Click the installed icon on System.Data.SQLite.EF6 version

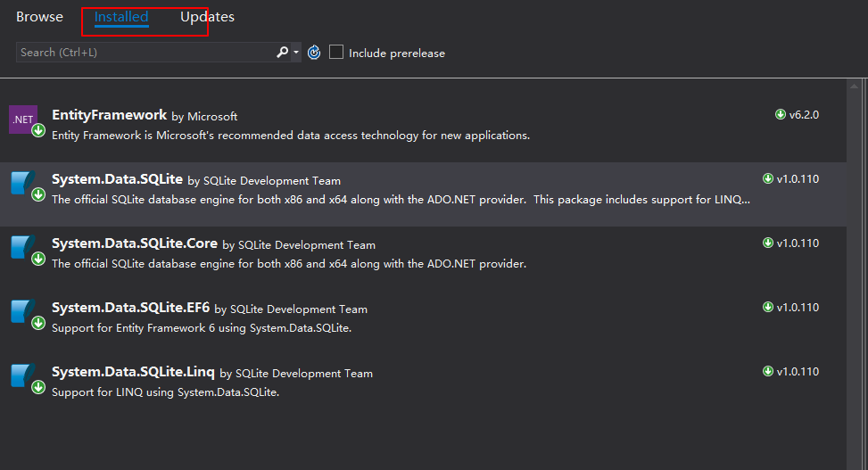(x=768, y=307)
